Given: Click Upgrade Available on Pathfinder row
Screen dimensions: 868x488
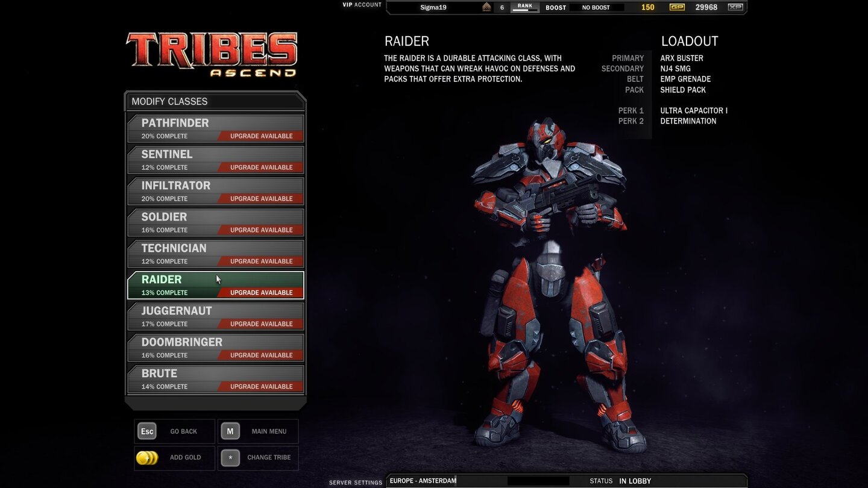Looking at the screenshot, I should (261, 136).
